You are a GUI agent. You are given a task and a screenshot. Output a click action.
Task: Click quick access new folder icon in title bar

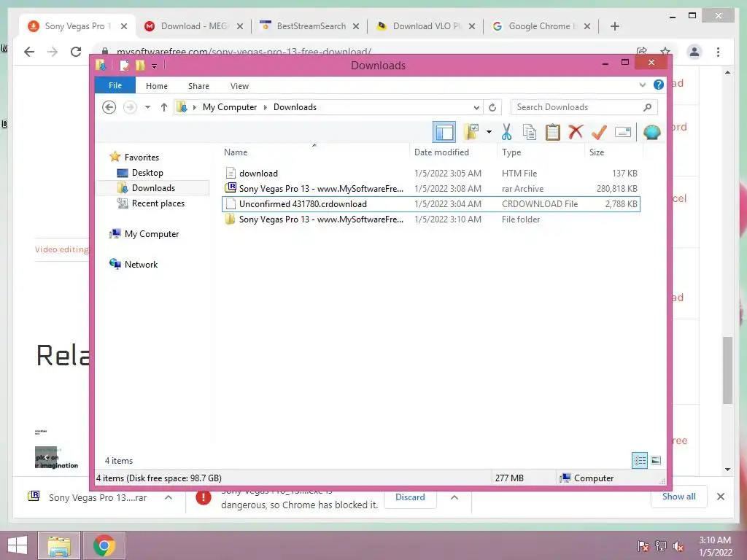pyautogui.click(x=139, y=65)
